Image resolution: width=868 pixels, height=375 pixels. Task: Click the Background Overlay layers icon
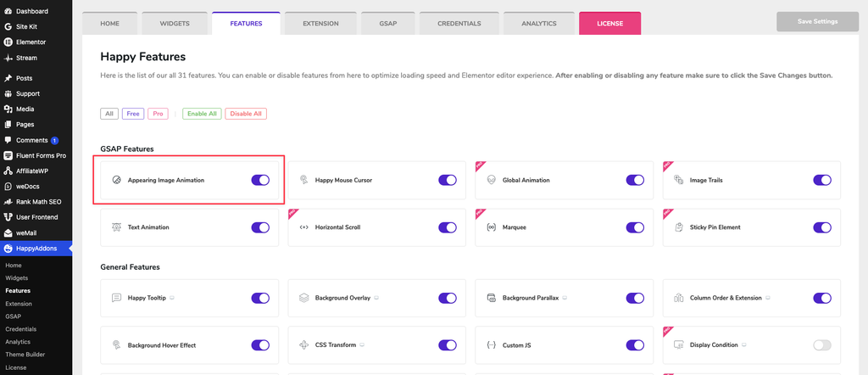pyautogui.click(x=304, y=298)
